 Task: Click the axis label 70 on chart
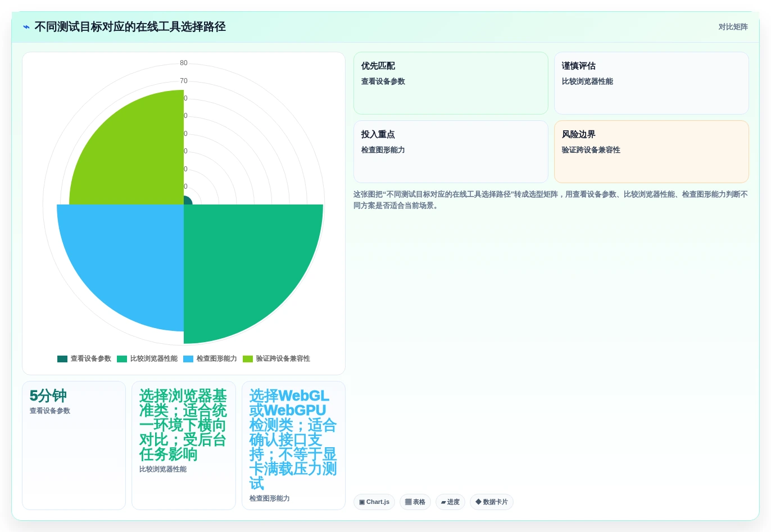184,81
